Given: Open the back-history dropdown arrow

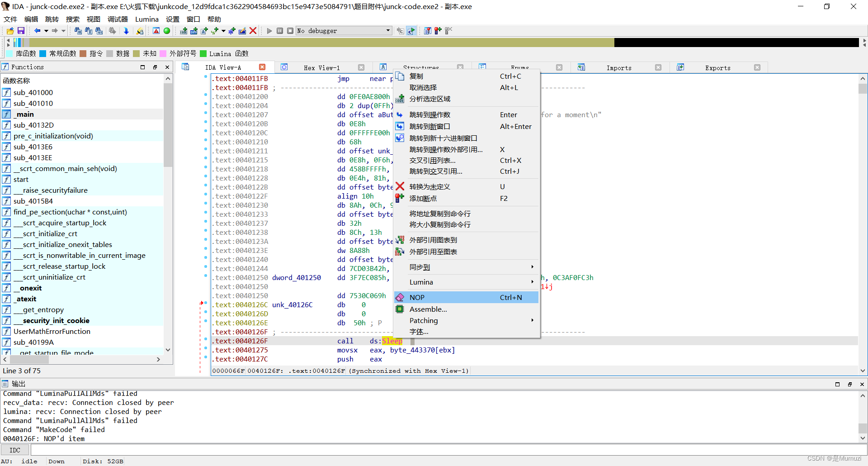Looking at the screenshot, I should [x=46, y=31].
